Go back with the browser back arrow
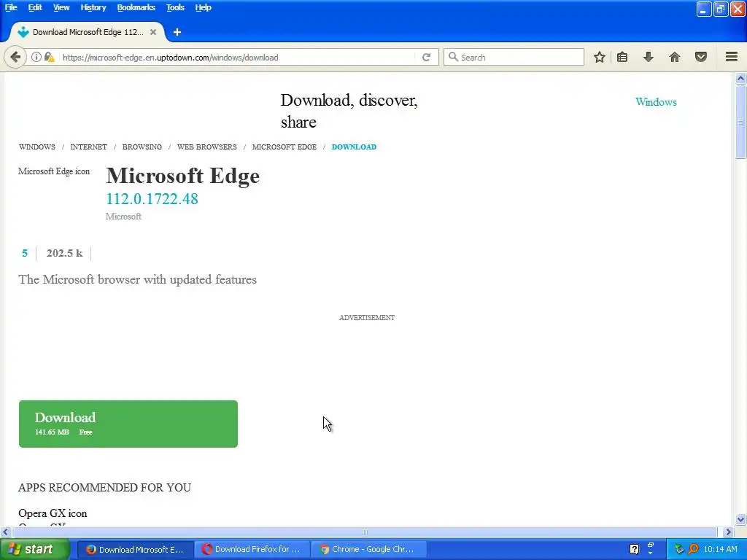Screen dimensions: 747x560 (15, 57)
